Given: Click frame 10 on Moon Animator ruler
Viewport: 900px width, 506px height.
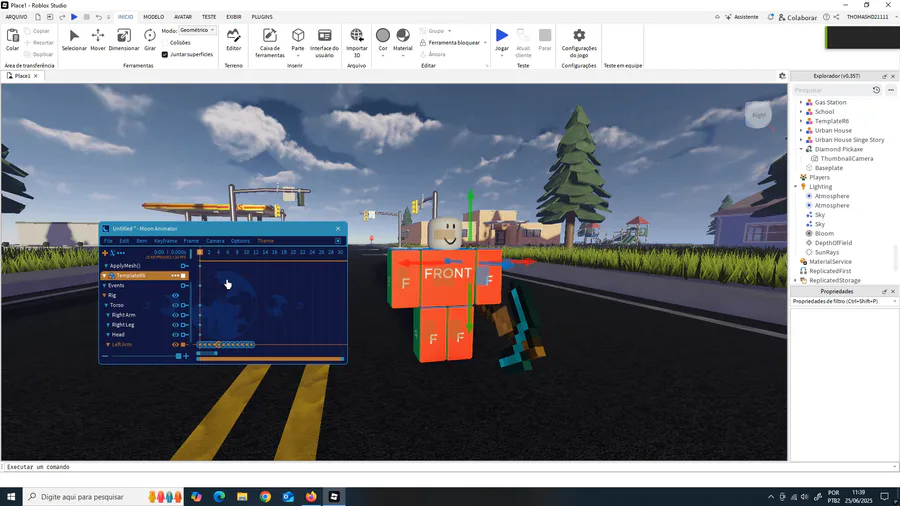Looking at the screenshot, I should (246, 252).
